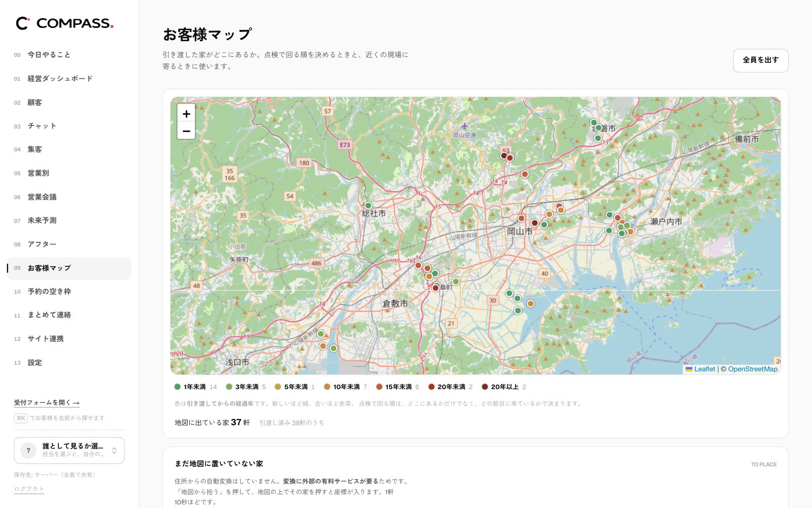Click the 備前市 map label
The height and width of the screenshot is (508, 812).
click(747, 139)
